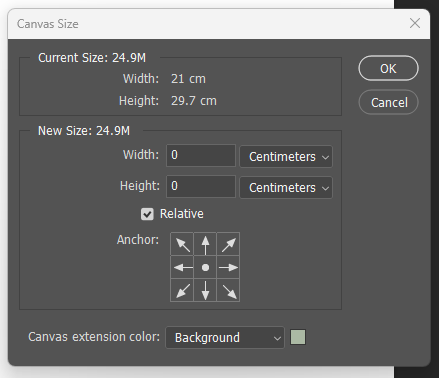Set anchor to bottom-right arrow
Viewport: 439px width, 378px height.
tap(228, 290)
